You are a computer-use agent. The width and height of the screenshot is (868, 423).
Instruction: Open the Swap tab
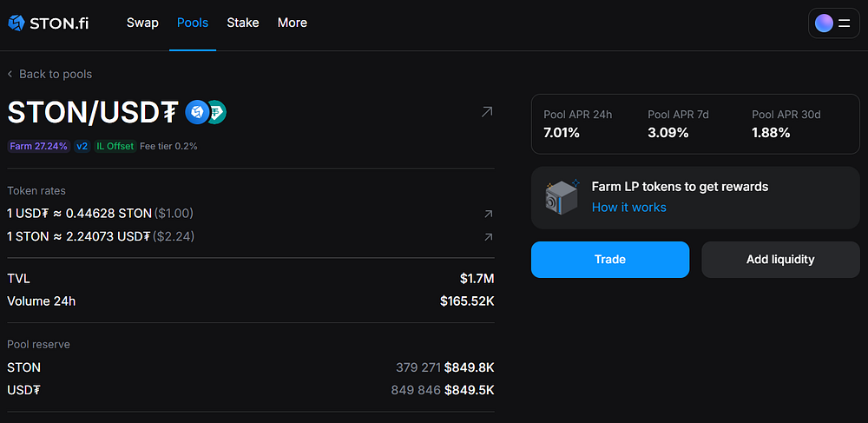(142, 23)
